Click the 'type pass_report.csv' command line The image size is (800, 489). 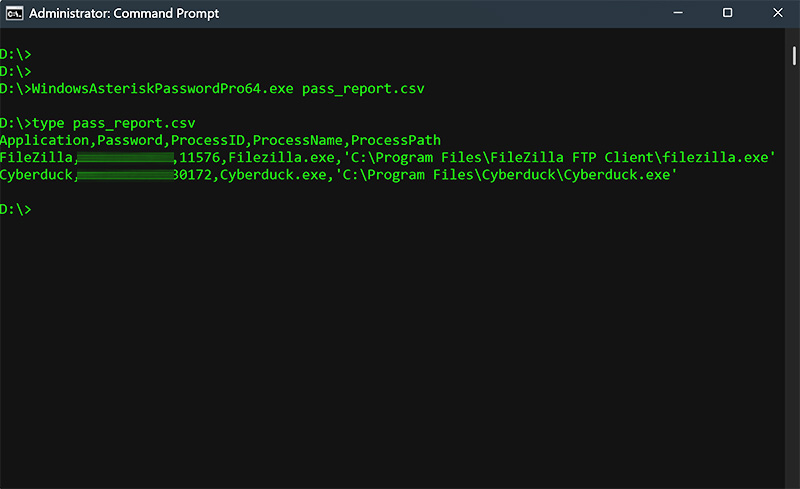[114, 123]
